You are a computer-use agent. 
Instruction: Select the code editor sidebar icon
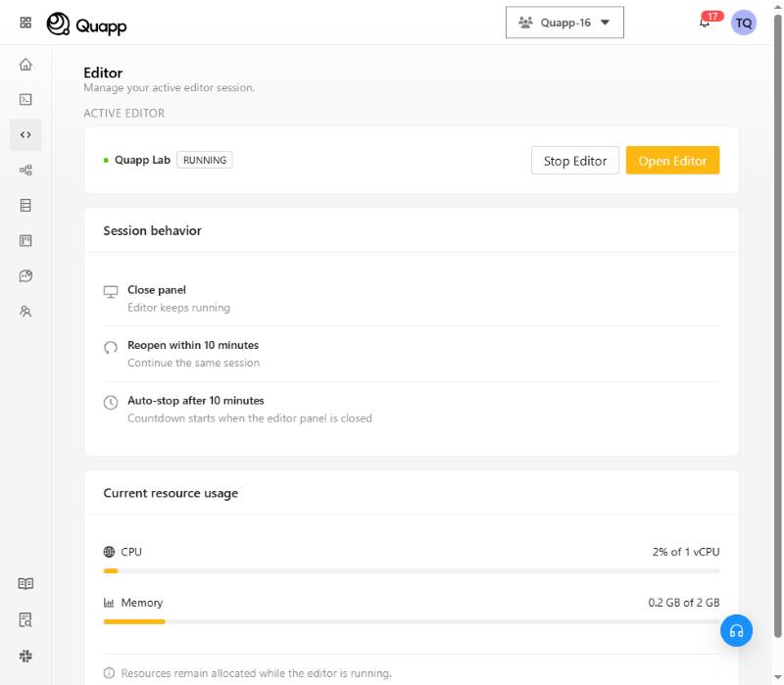tap(25, 134)
